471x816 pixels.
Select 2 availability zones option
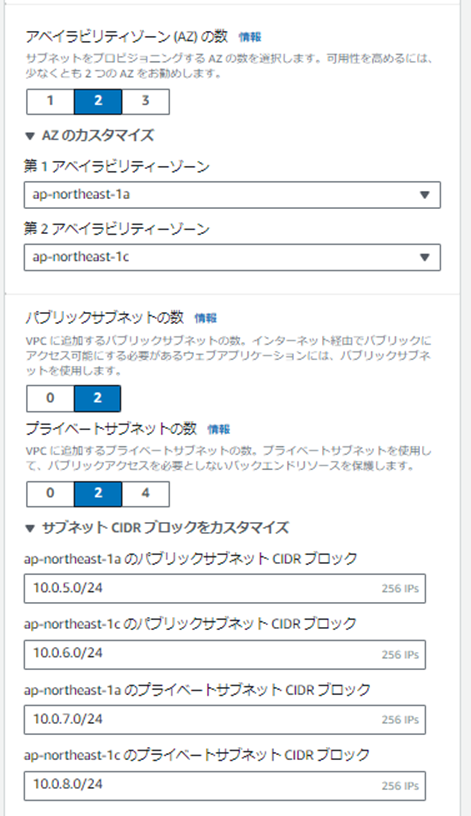point(98,101)
